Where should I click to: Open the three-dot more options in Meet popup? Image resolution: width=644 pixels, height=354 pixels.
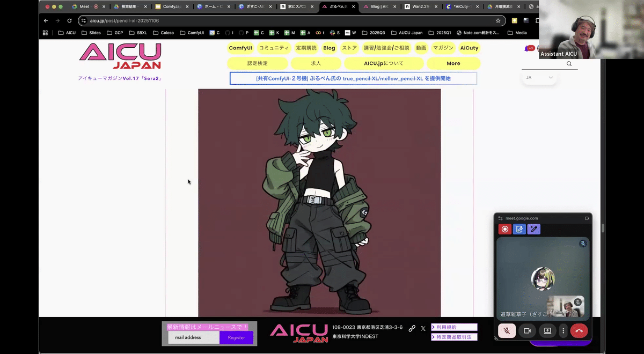(563, 331)
